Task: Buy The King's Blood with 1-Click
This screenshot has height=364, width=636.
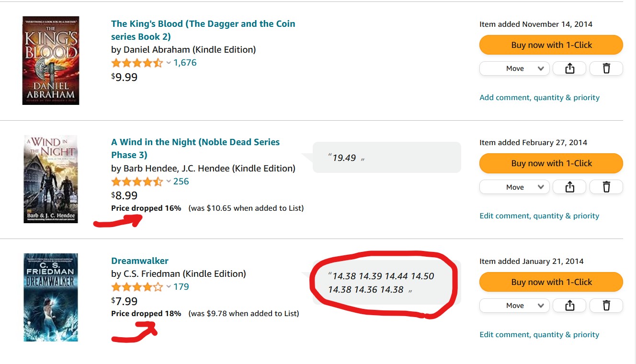Action: [551, 45]
